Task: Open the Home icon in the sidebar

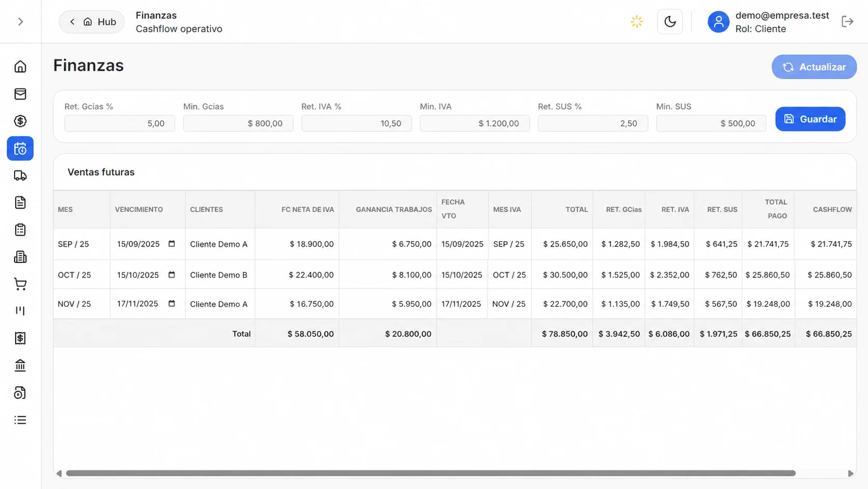Action: pyautogui.click(x=20, y=67)
